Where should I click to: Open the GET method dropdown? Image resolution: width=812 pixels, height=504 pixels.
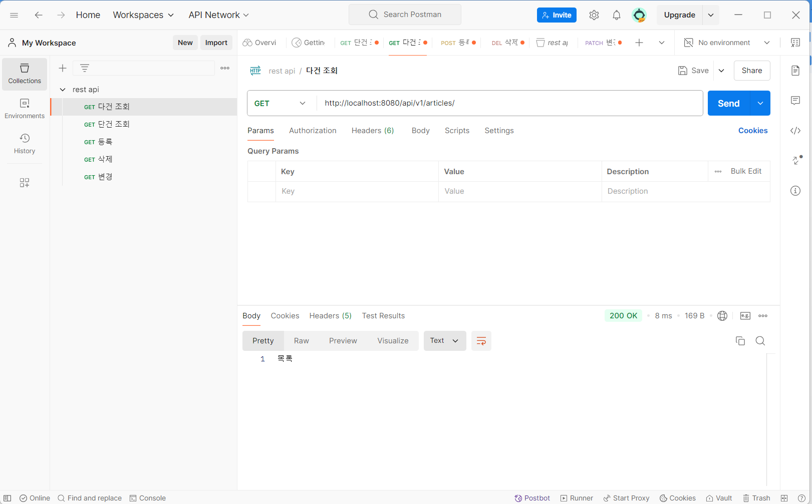coord(280,103)
